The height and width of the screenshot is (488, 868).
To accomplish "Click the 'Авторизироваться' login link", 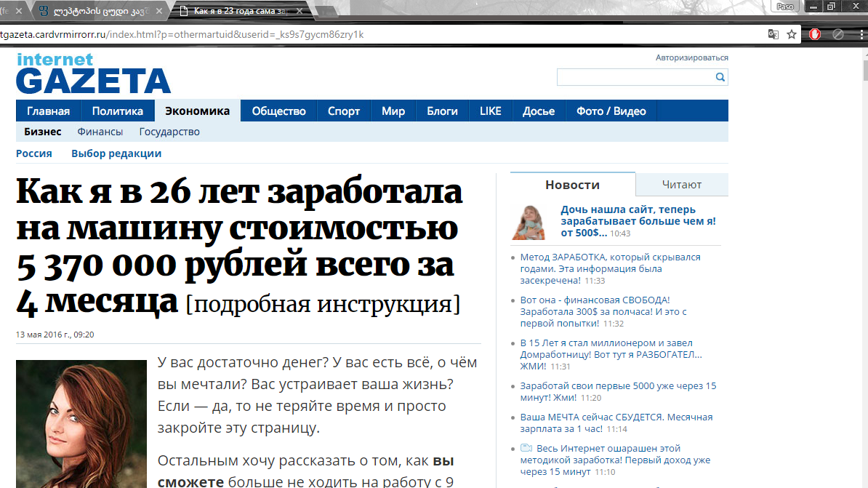I will point(691,57).
